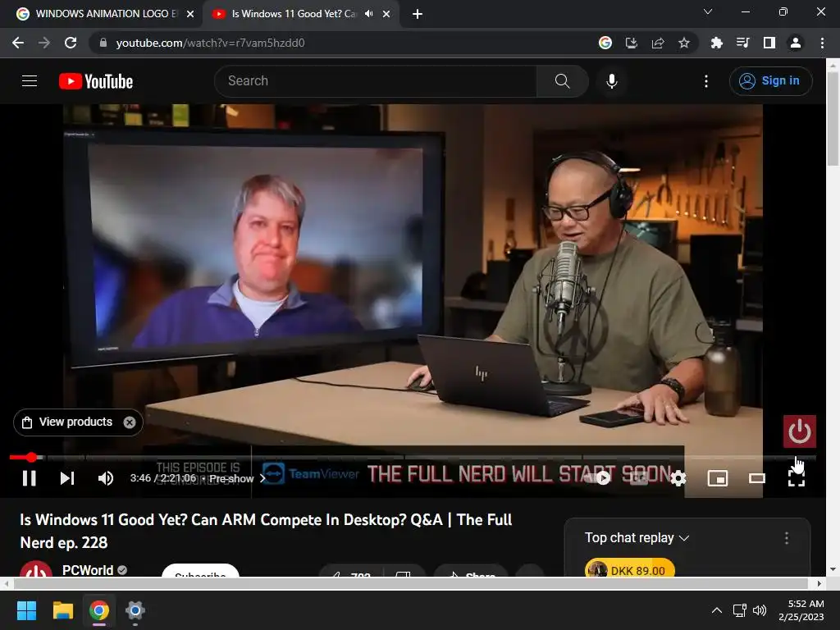This screenshot has width=840, height=630.
Task: Go forward in browser history
Action: (x=44, y=43)
